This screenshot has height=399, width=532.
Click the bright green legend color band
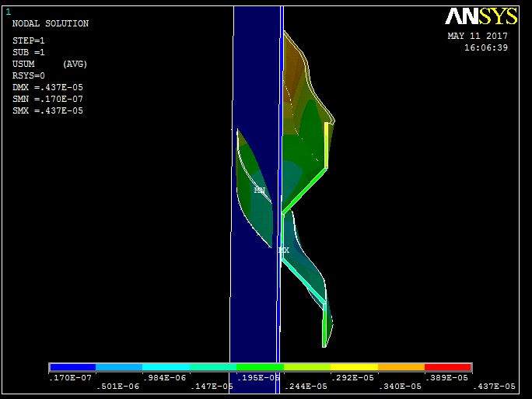click(x=261, y=367)
